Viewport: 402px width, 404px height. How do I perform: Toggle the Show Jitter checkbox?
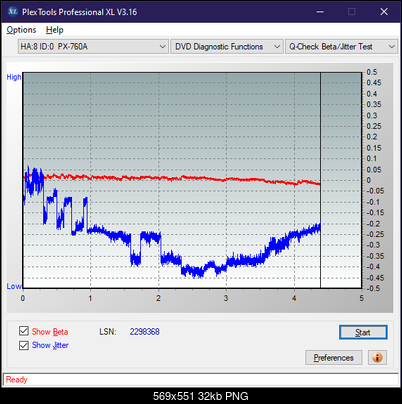(24, 345)
